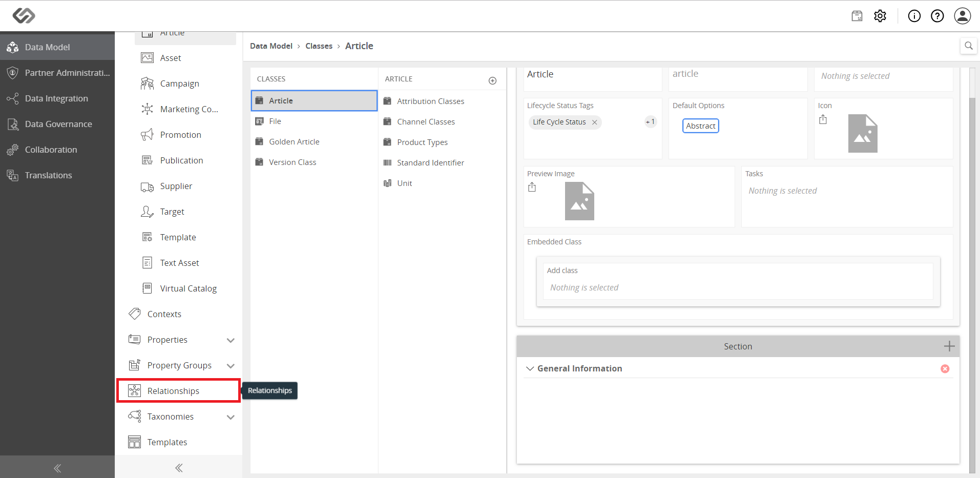The height and width of the screenshot is (478, 980).
Task: Select the Target item
Action: click(185, 212)
